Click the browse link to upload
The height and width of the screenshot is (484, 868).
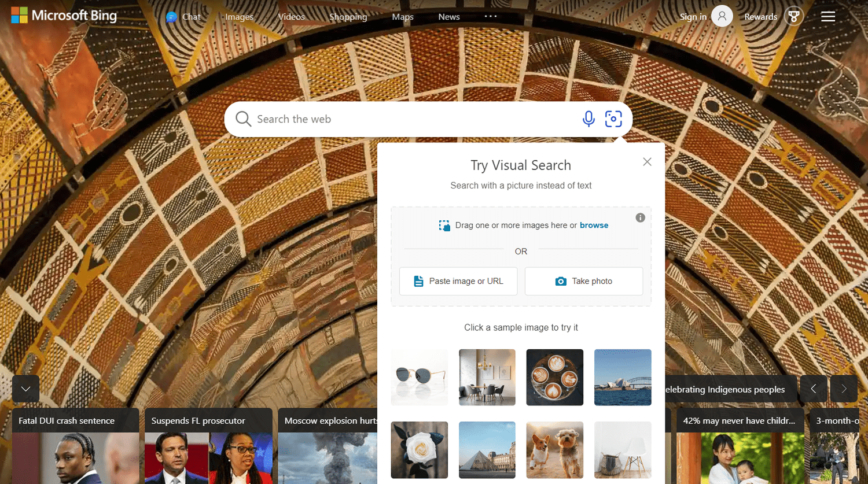tap(594, 226)
